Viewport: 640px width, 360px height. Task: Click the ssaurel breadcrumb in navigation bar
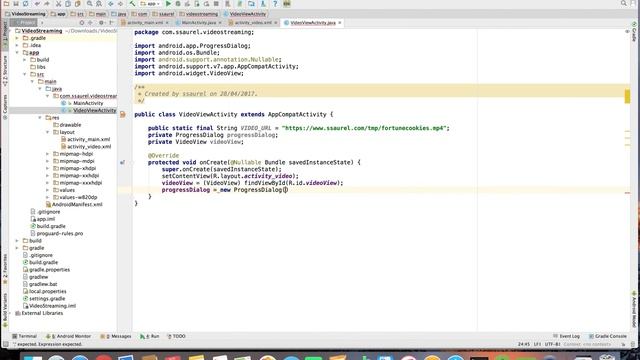pyautogui.click(x=163, y=14)
